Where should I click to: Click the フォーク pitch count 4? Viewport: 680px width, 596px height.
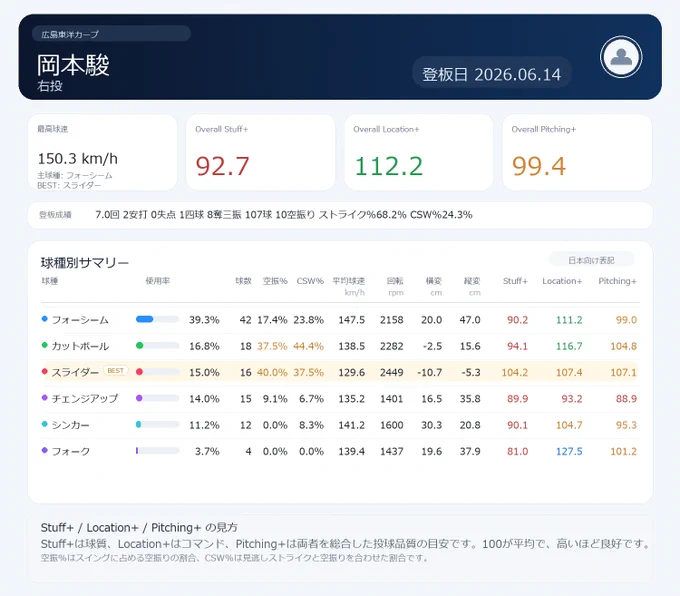point(248,452)
